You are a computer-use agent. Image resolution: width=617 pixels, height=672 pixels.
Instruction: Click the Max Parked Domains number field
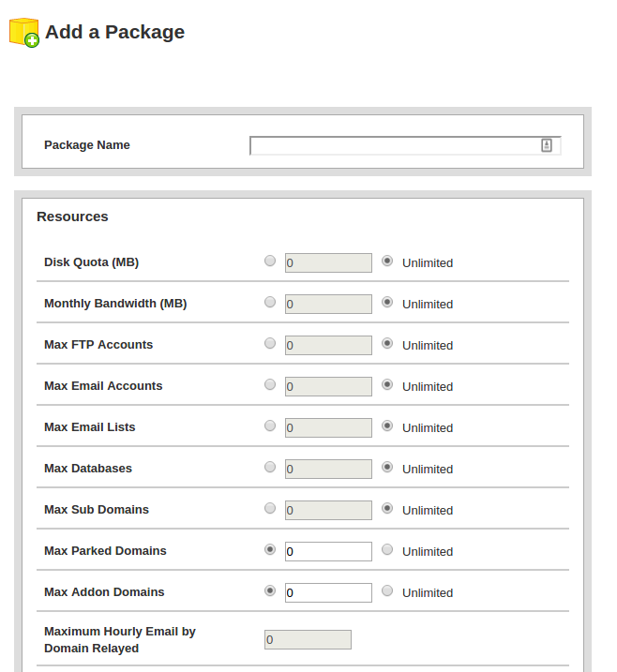[x=328, y=551]
